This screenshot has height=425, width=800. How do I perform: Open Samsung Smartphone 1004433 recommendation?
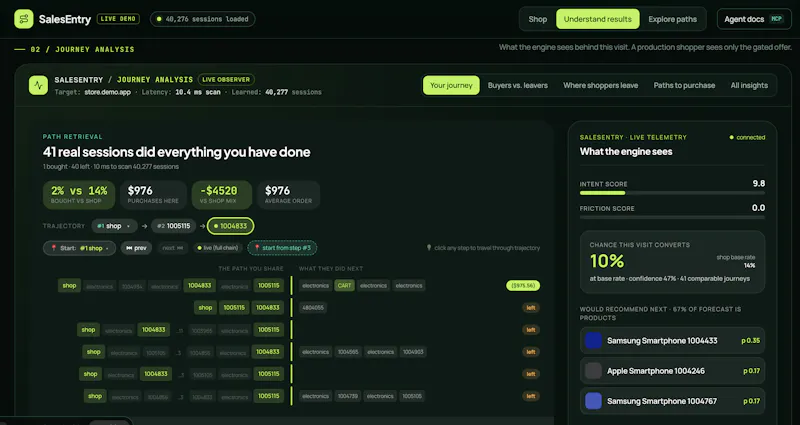[x=672, y=340]
